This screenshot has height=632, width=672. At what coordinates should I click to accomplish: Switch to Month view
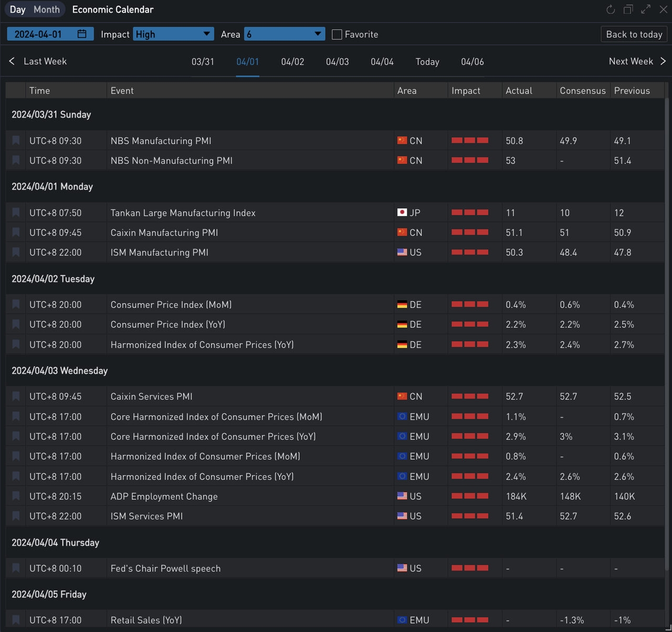(x=47, y=9)
